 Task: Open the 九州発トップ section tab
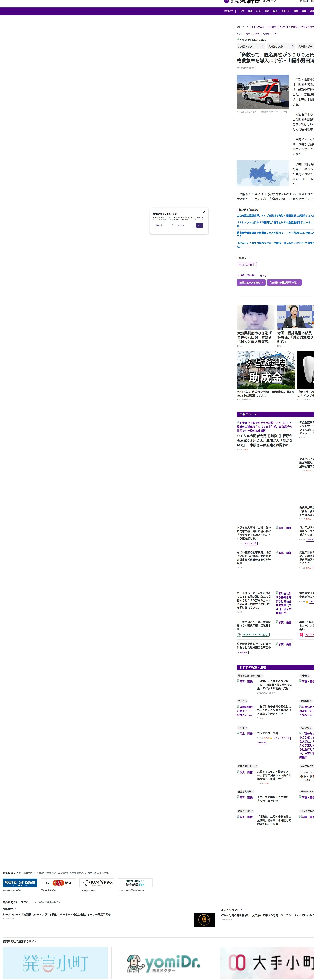tap(251, 46)
